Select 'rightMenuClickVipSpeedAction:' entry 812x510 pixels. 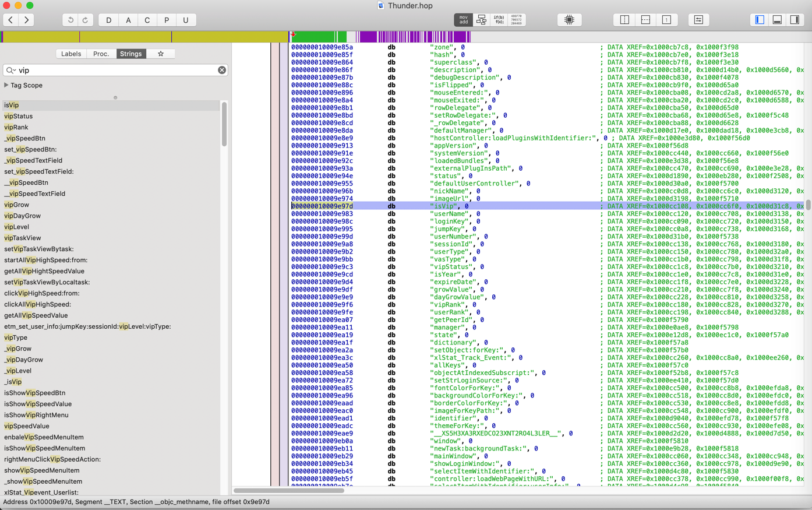111,459
